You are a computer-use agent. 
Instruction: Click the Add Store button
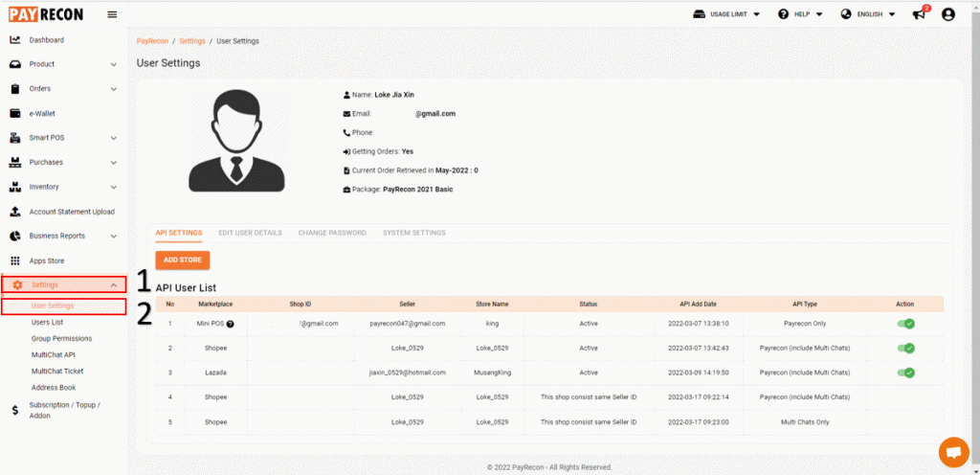coord(183,260)
